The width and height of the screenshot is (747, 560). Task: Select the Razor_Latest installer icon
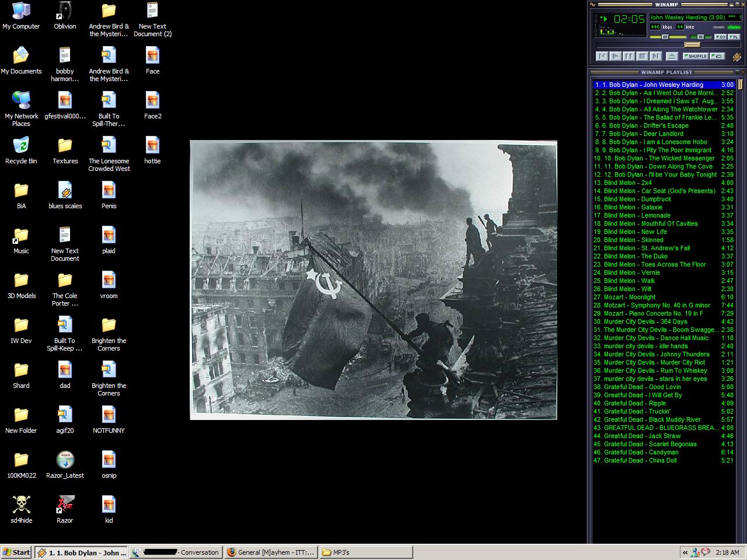65,465
